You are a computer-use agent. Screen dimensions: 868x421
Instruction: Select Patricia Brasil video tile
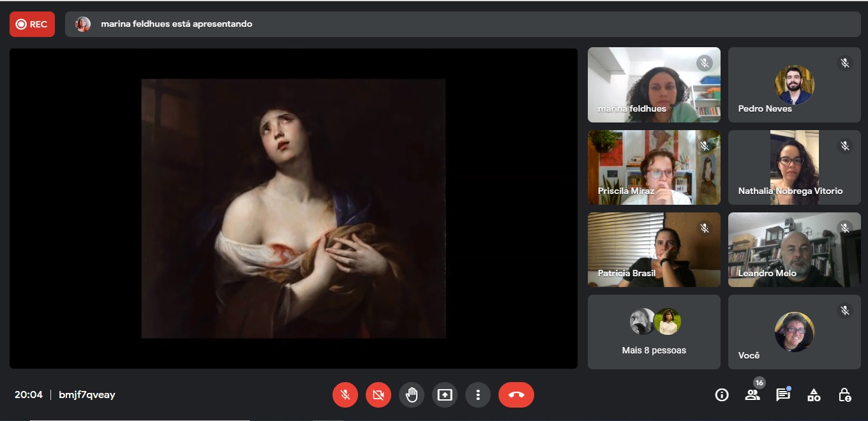[x=654, y=249]
